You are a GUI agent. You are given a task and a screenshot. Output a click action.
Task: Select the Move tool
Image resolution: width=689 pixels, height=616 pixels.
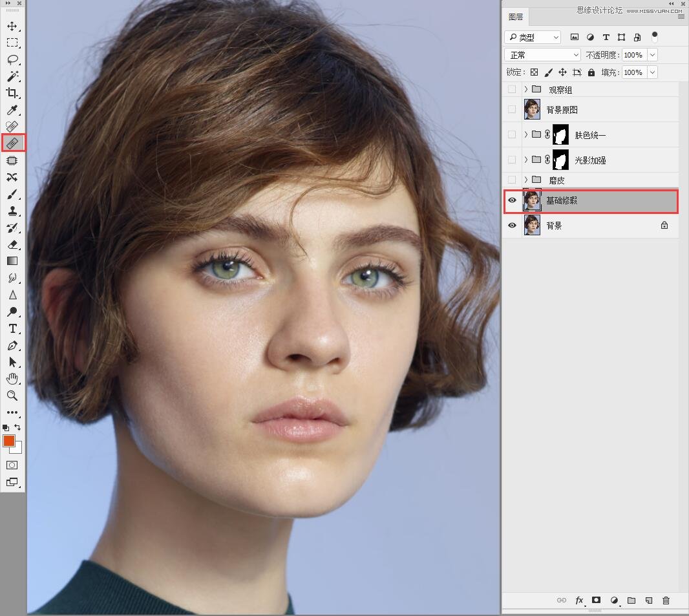12,27
